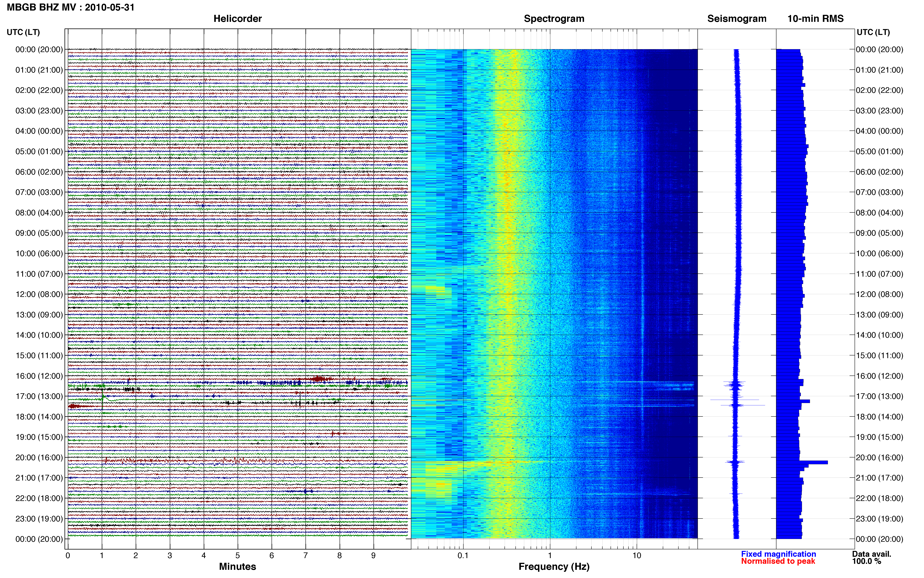Screen dimensions: 924x578
Task: Click the 'Helicorder' panel heading
Action: [238, 19]
